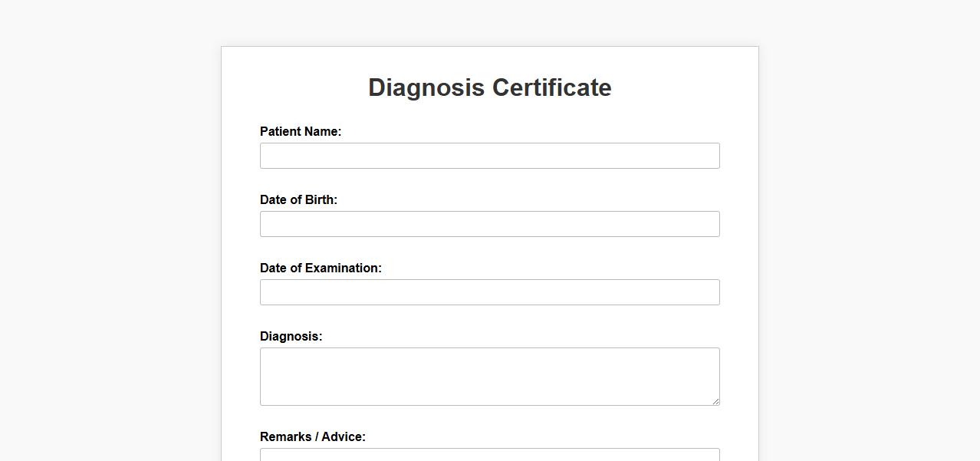This screenshot has width=980, height=461.
Task: Grab the Diagnosis textarea resize handle
Action: [x=716, y=401]
